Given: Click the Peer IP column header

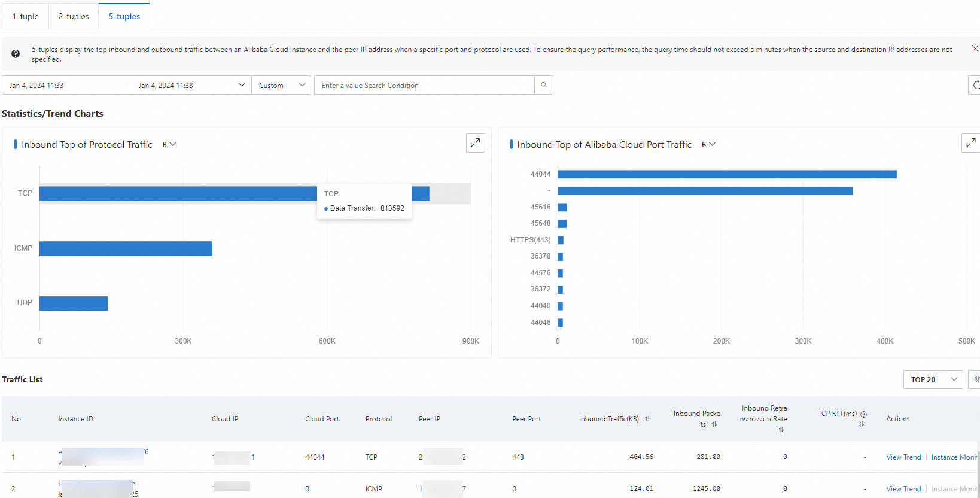Looking at the screenshot, I should pyautogui.click(x=430, y=419).
